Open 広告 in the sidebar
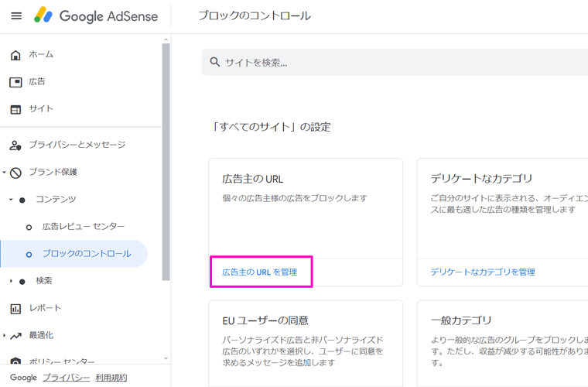Screen dimensions: 588x387 tap(37, 81)
